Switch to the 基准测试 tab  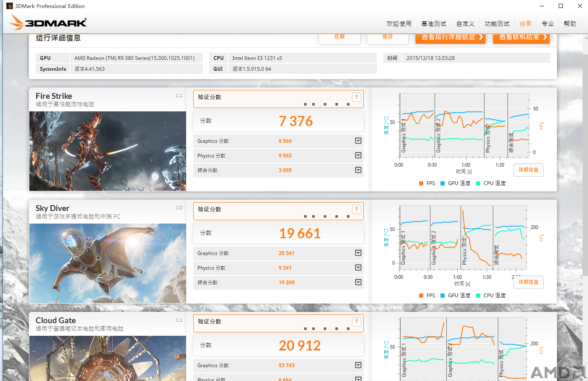(x=434, y=24)
